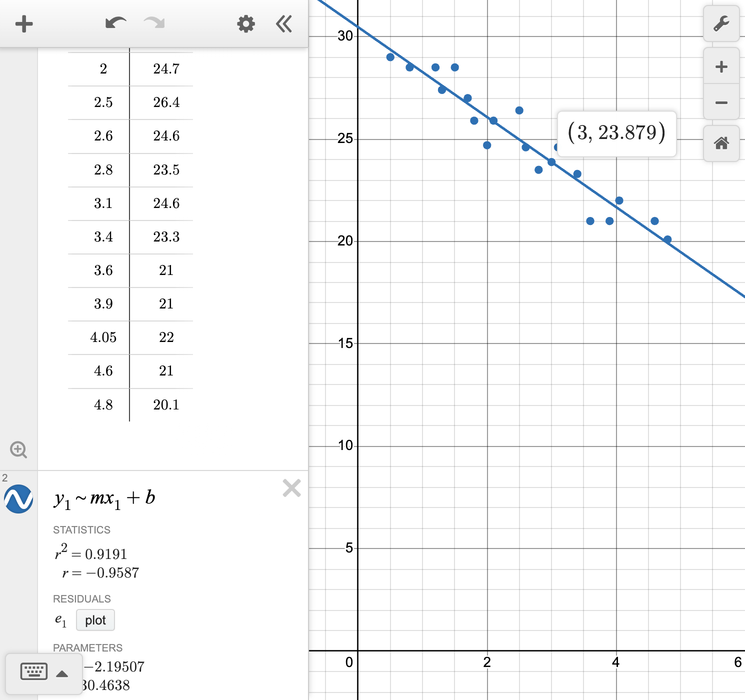Zoom out of the graph

721,102
